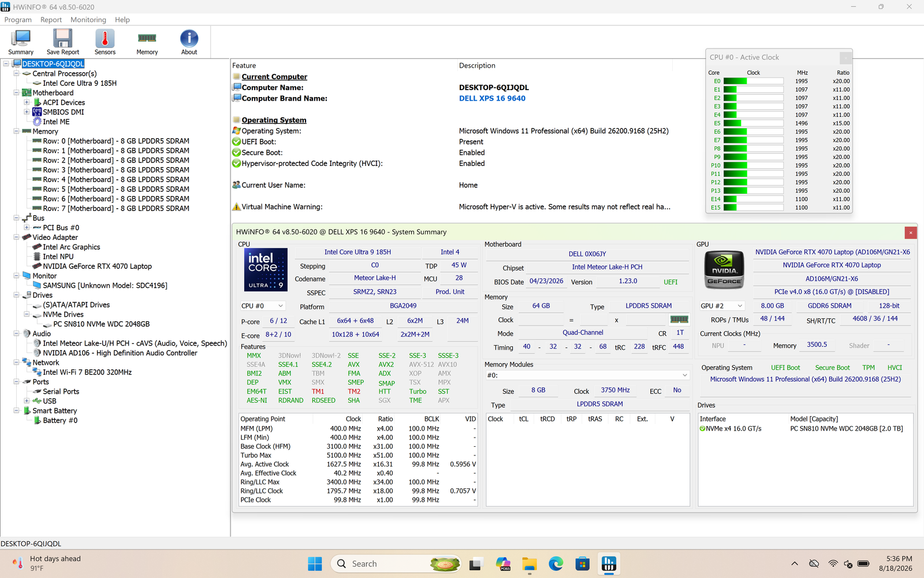The height and width of the screenshot is (578, 924).
Task: Open the Monitoring menu
Action: click(x=88, y=20)
